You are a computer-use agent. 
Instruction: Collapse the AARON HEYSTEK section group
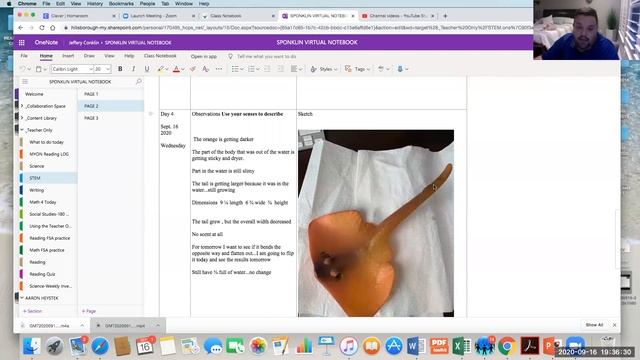pyautogui.click(x=22, y=298)
